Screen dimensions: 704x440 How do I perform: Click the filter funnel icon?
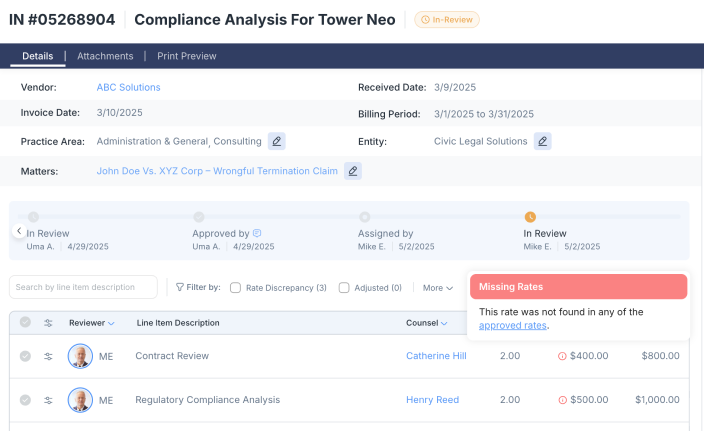coord(180,287)
